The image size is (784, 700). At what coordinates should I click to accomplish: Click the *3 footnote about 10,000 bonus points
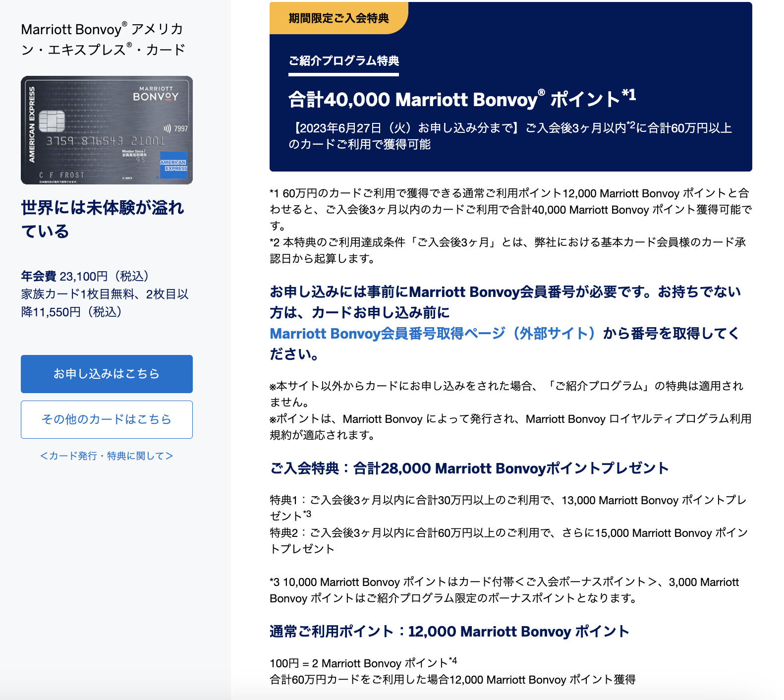(x=504, y=590)
